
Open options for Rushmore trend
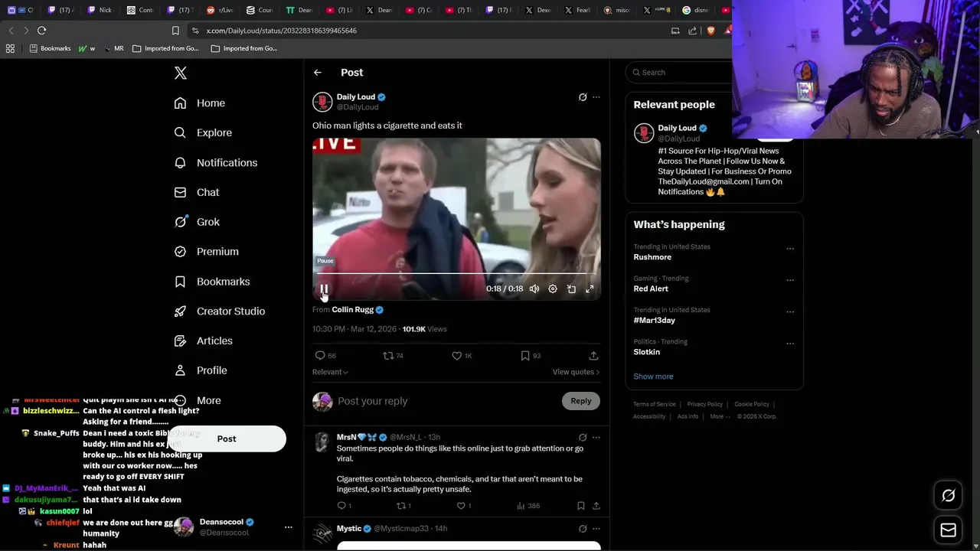790,249
